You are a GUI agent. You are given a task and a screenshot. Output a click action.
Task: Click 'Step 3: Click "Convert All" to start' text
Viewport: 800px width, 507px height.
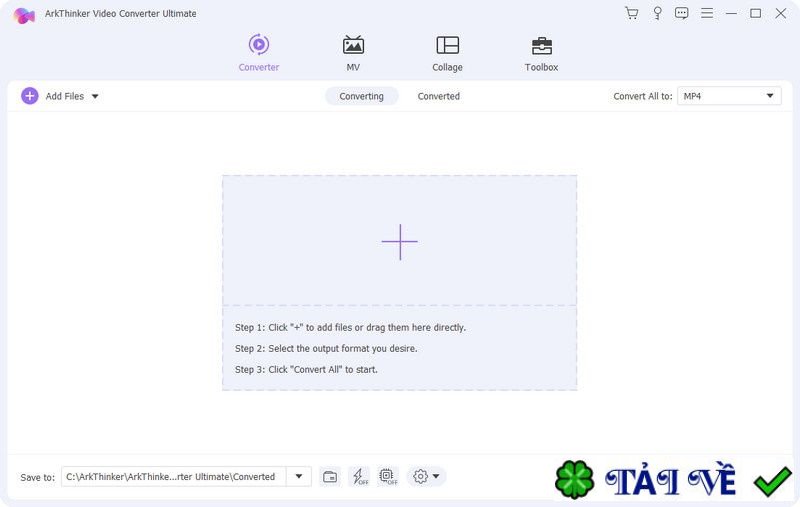coord(306,369)
